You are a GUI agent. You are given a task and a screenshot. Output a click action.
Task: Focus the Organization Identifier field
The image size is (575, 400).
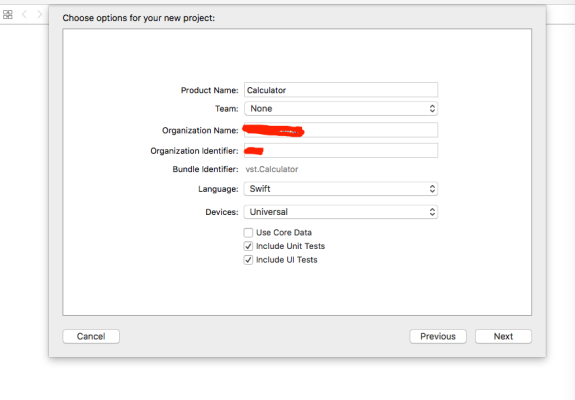click(x=341, y=151)
